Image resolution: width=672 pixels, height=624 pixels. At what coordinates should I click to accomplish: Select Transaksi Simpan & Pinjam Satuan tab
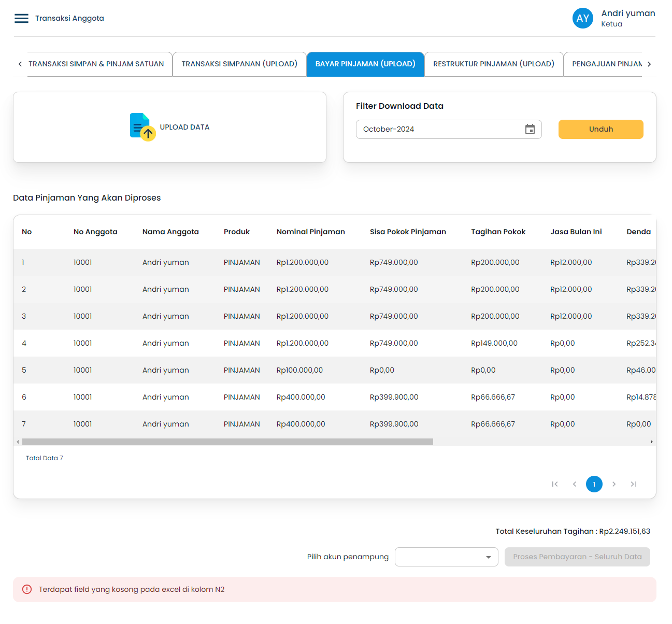coord(96,64)
